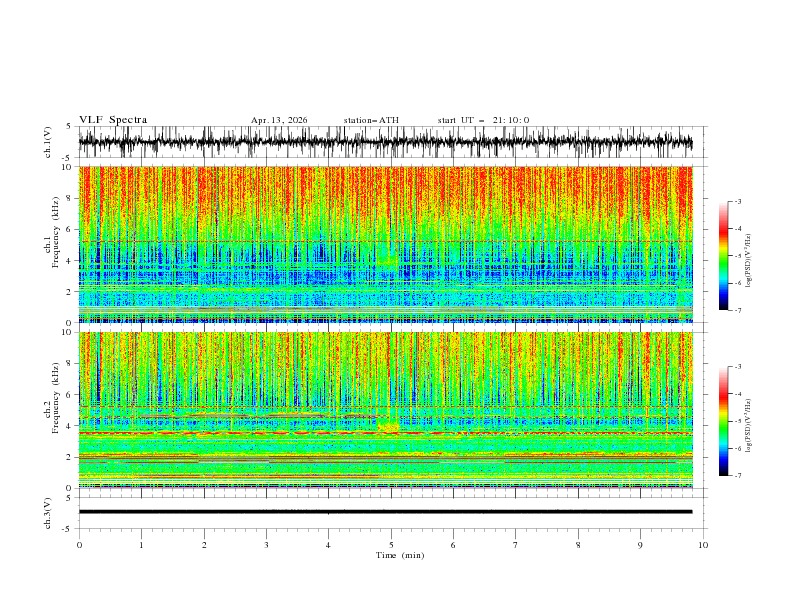Screen dimensions: 792x612
Task: Click the "-3" tick on ch.1 colorbar
Action: (x=737, y=201)
